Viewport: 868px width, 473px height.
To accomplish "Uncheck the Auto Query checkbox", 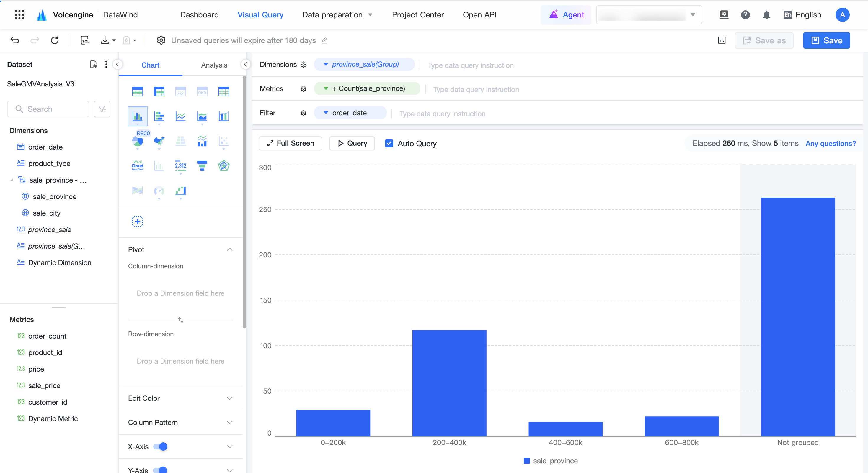I will [x=389, y=143].
